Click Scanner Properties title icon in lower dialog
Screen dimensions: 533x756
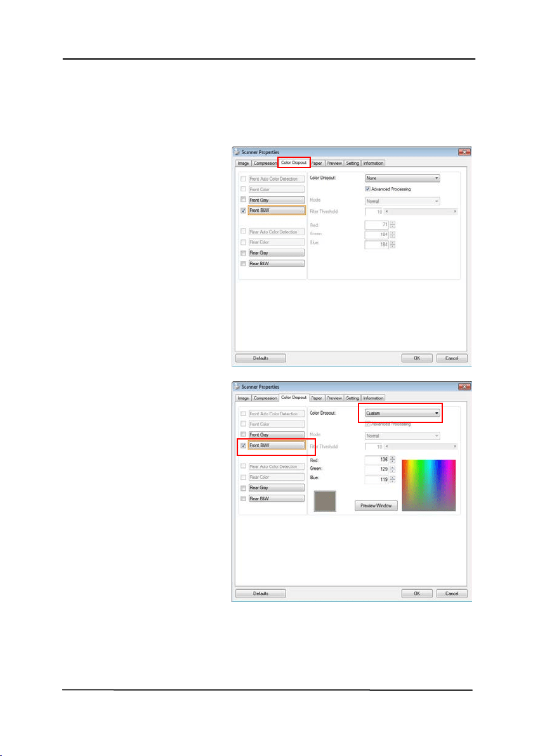(237, 387)
